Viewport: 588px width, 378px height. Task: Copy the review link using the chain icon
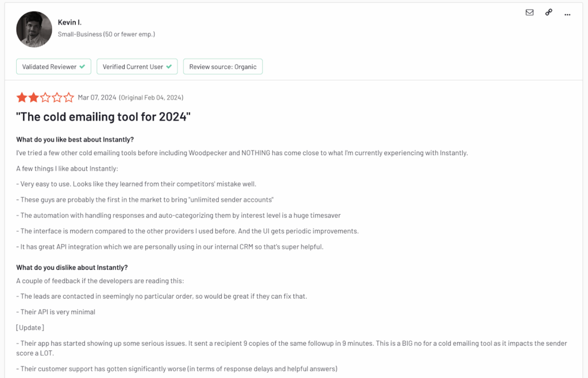tap(548, 12)
